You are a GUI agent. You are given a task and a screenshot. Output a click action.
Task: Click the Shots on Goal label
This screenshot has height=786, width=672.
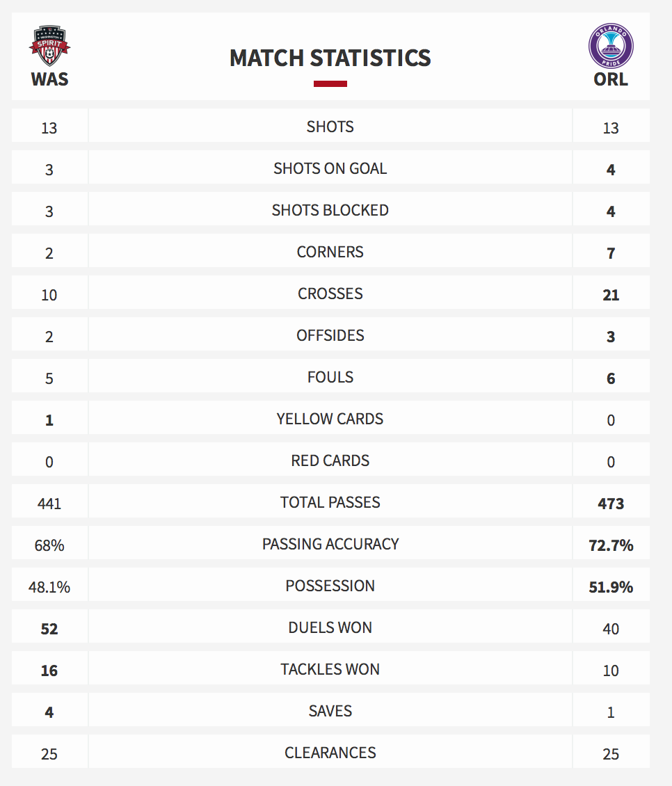(x=330, y=168)
